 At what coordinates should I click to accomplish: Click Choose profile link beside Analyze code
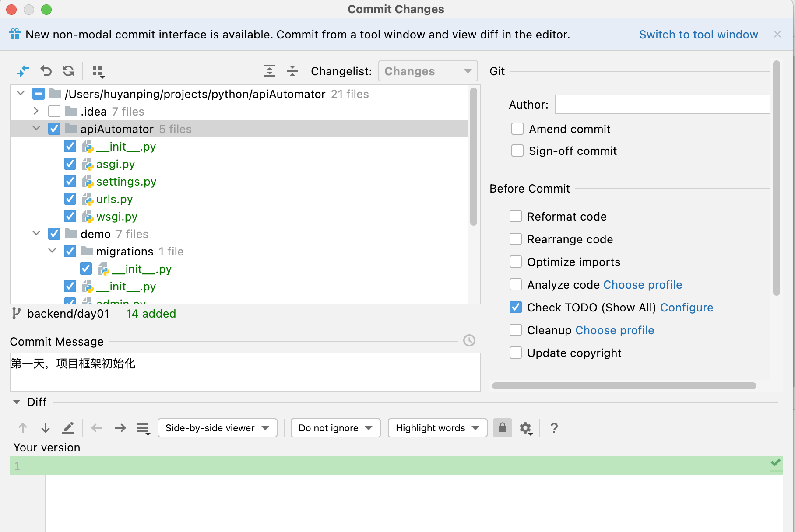point(642,285)
